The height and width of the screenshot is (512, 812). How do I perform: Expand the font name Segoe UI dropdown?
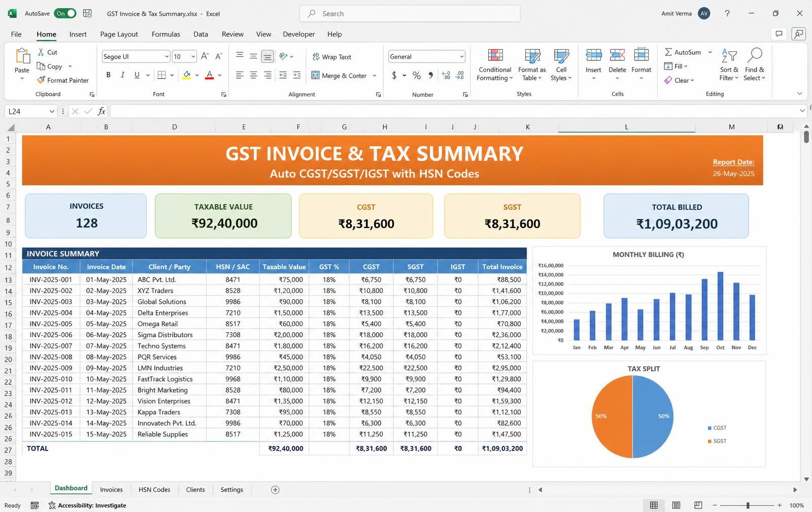(x=166, y=56)
